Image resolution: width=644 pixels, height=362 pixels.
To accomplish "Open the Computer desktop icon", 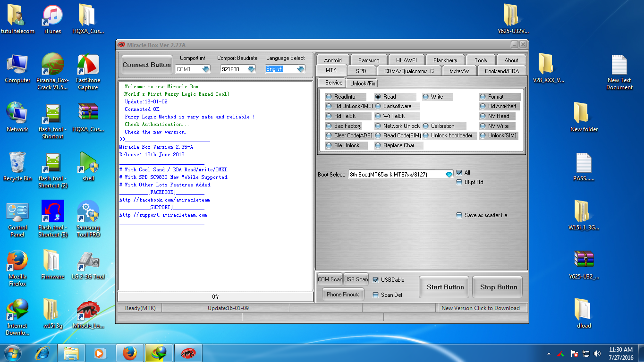I will coord(17,69).
